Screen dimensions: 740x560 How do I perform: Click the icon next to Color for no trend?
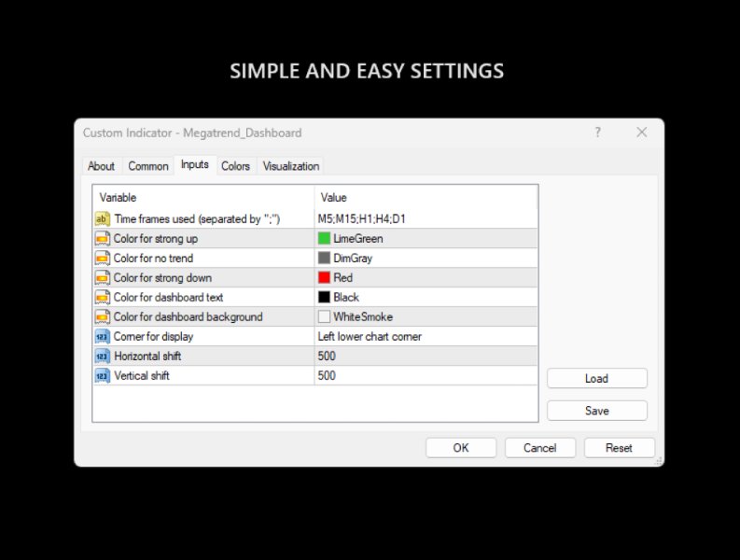tap(102, 259)
